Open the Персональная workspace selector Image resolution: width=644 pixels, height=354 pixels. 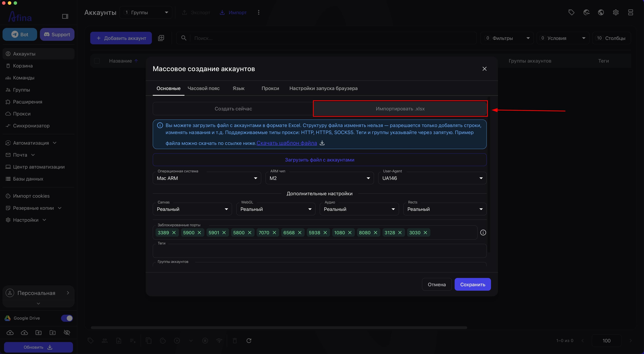point(39,293)
